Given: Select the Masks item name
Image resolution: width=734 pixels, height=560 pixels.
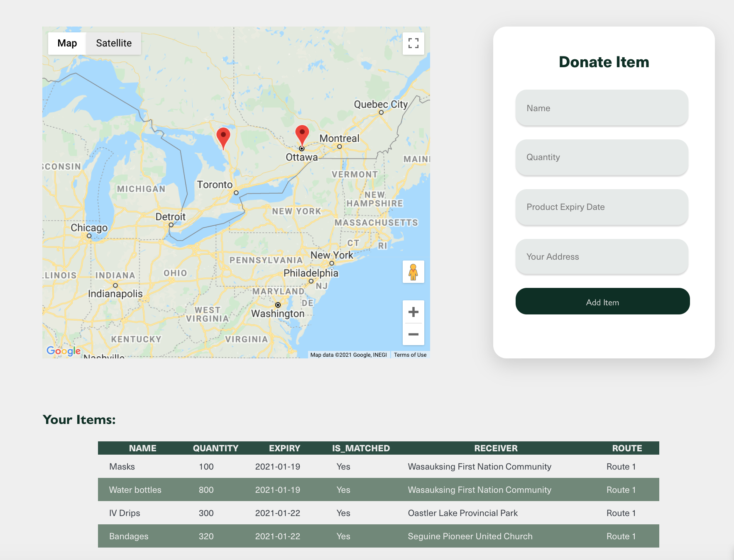Looking at the screenshot, I should pos(122,467).
